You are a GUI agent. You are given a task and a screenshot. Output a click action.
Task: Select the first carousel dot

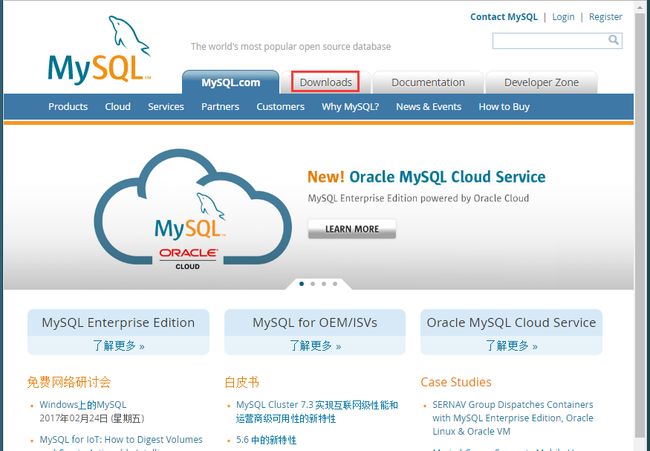[301, 284]
